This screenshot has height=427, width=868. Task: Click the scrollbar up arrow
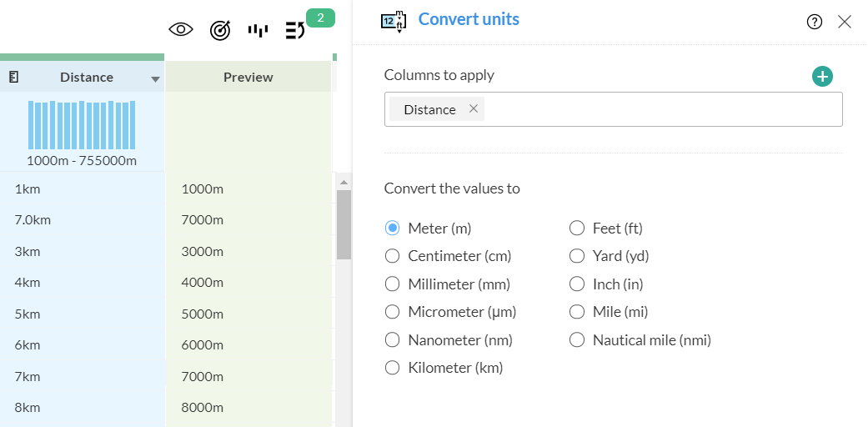343,182
